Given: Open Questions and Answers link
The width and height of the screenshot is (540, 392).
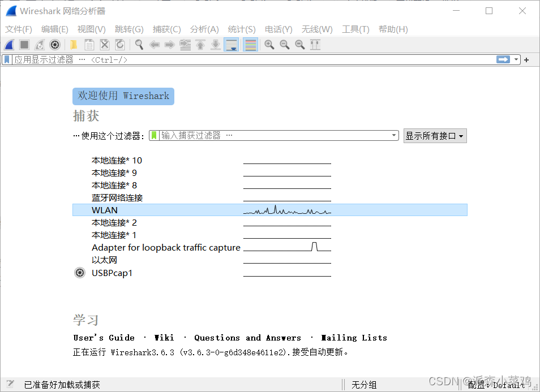Looking at the screenshot, I should [247, 338].
